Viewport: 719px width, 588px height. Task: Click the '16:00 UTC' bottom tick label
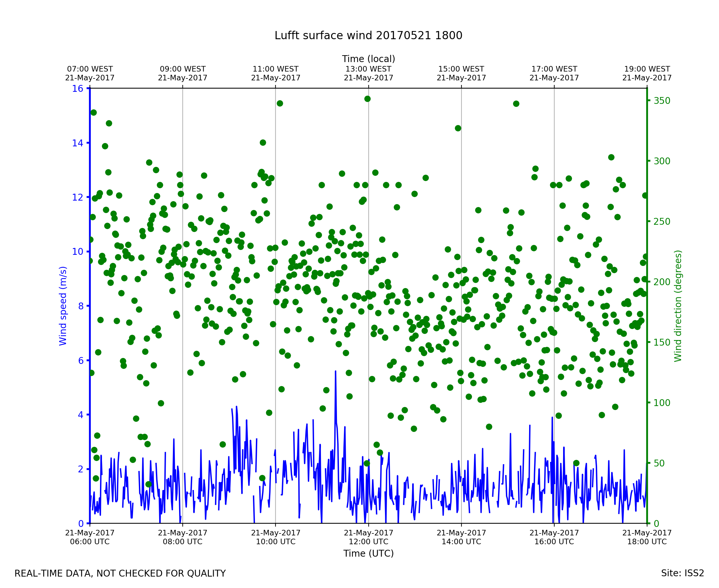click(554, 542)
